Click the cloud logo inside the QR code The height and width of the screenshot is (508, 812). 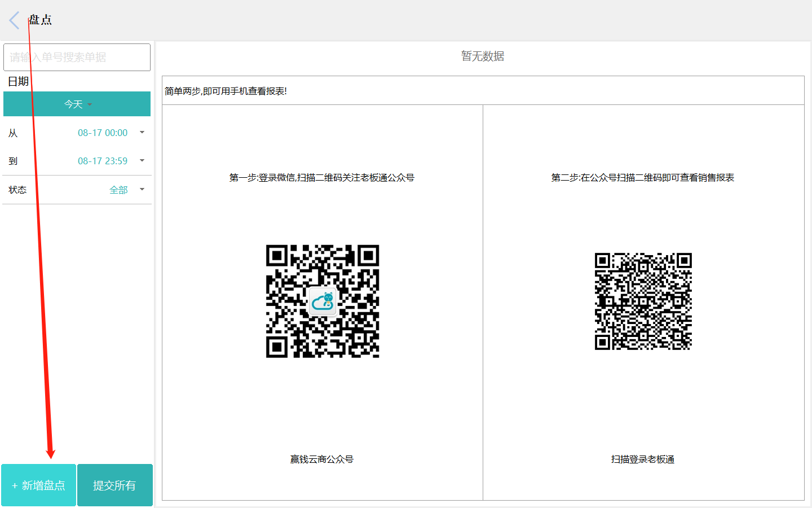coord(323,301)
